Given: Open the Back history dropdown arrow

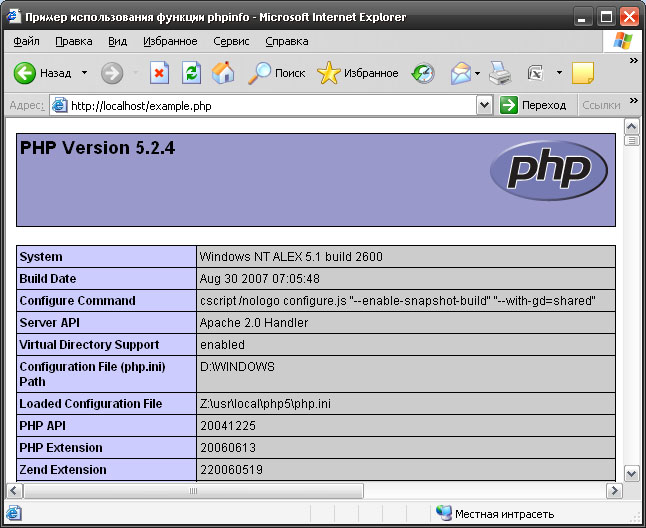Looking at the screenshot, I should pos(84,73).
